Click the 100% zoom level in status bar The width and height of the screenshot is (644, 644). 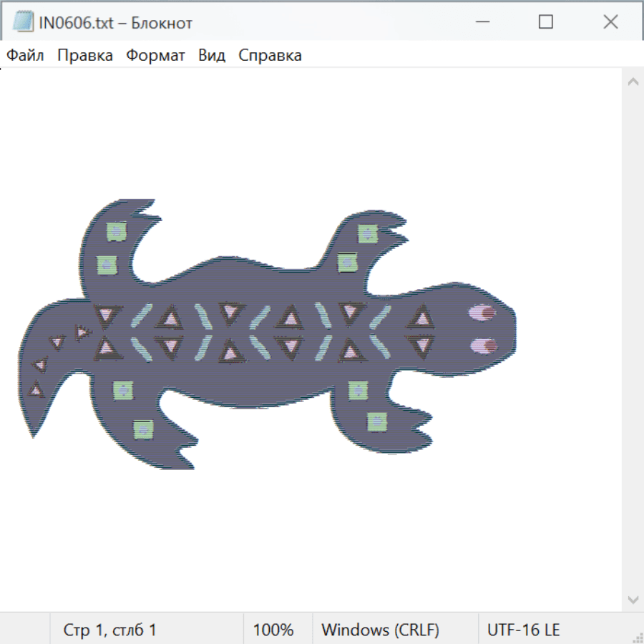[x=273, y=630]
